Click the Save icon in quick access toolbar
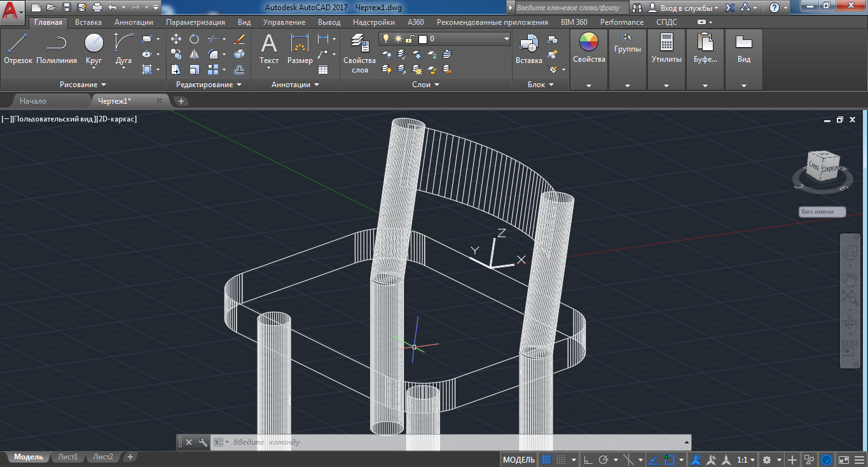Screen dimensions: 868x467 [x=67, y=8]
